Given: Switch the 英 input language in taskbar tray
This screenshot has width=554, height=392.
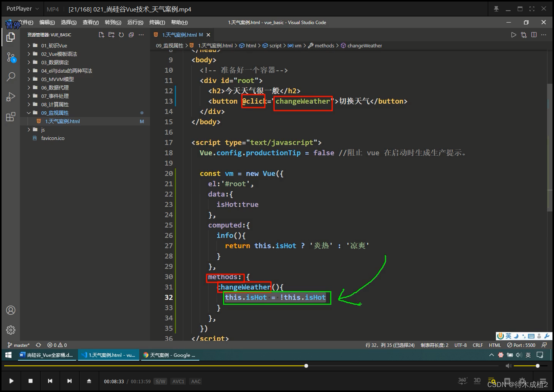Looking at the screenshot, I should pos(528,355).
